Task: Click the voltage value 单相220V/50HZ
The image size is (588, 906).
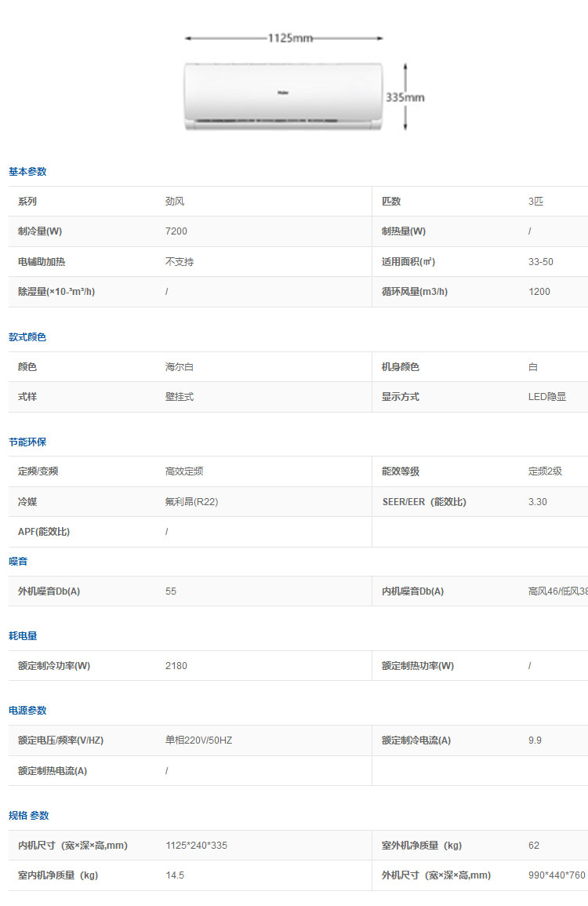Action: (198, 740)
